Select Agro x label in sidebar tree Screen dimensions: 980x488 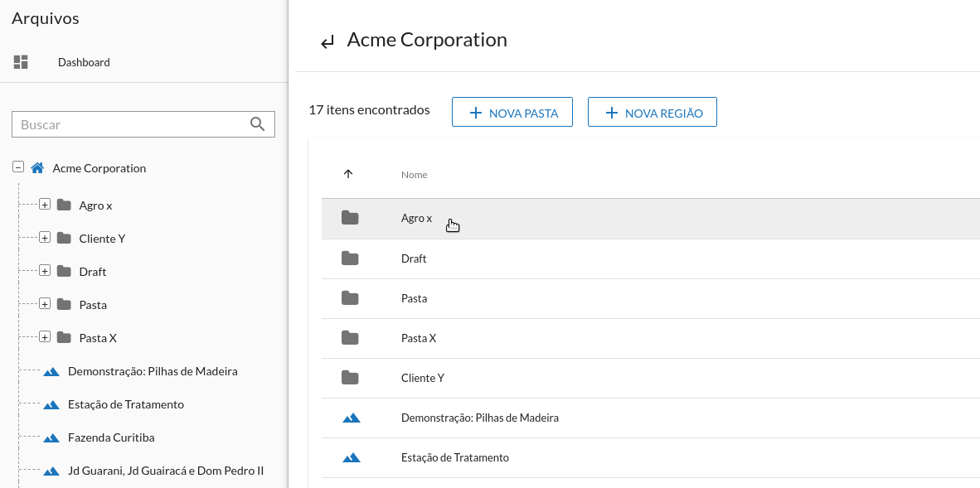[x=95, y=205]
